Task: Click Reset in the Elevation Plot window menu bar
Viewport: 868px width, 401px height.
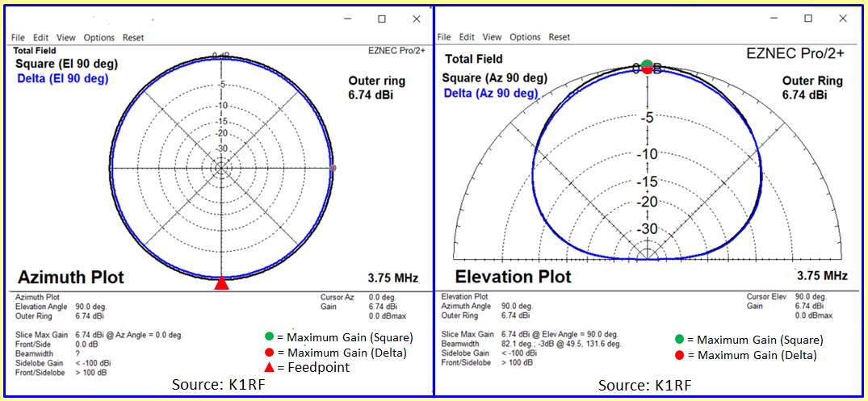Action: pos(559,37)
